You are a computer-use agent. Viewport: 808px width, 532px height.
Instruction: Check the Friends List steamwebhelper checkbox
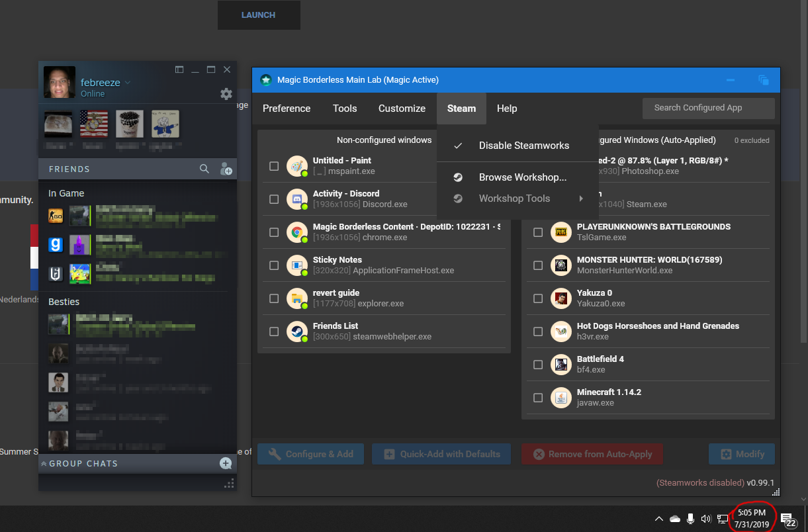(x=274, y=332)
